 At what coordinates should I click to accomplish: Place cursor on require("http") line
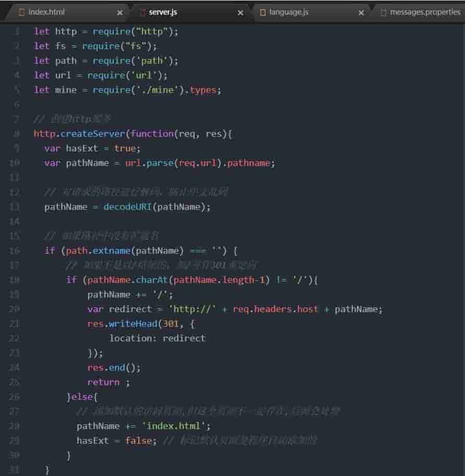106,31
